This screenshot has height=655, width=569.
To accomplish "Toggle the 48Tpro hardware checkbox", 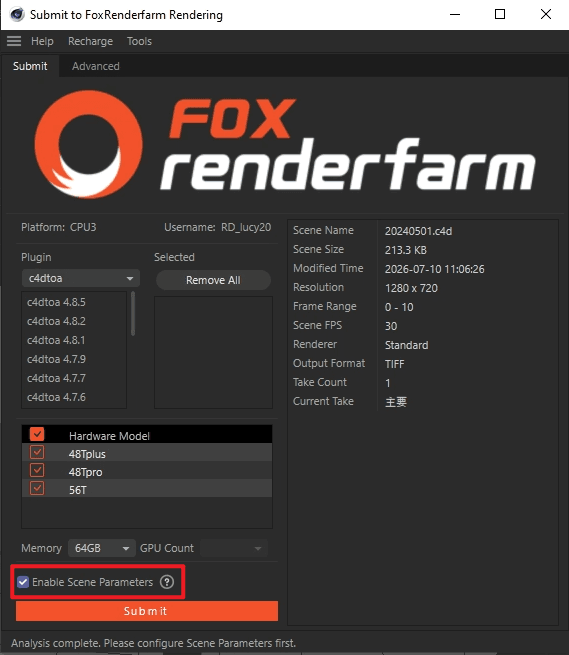I will point(37,470).
